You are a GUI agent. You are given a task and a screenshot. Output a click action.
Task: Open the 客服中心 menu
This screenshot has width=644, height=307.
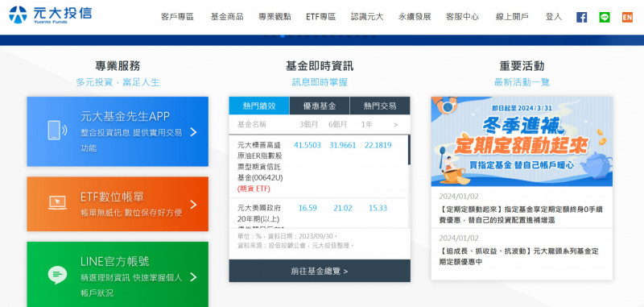click(462, 17)
